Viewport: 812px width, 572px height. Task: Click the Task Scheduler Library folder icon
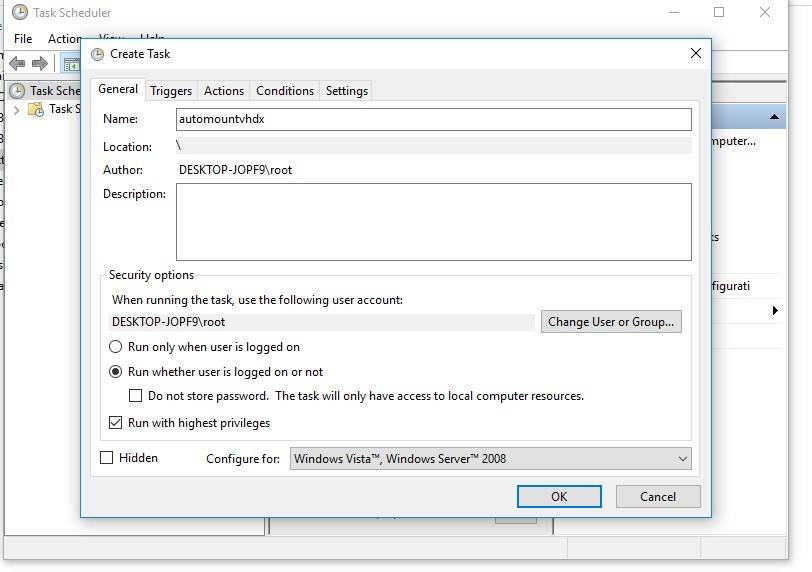tap(35, 109)
